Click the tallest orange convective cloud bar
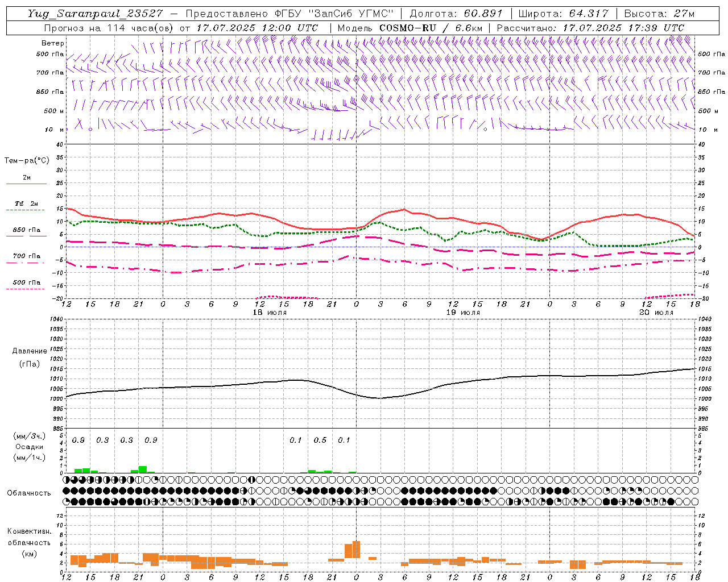728x582 pixels. coord(357,550)
